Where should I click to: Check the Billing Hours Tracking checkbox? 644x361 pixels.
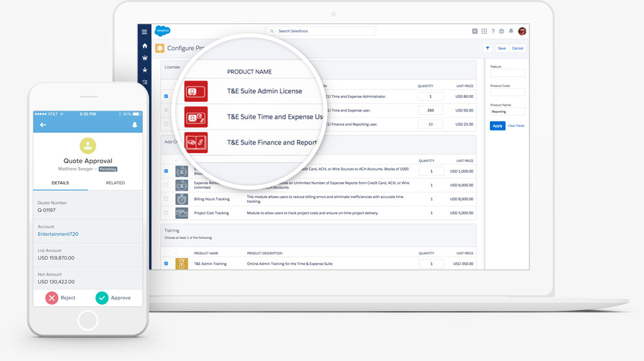point(166,199)
